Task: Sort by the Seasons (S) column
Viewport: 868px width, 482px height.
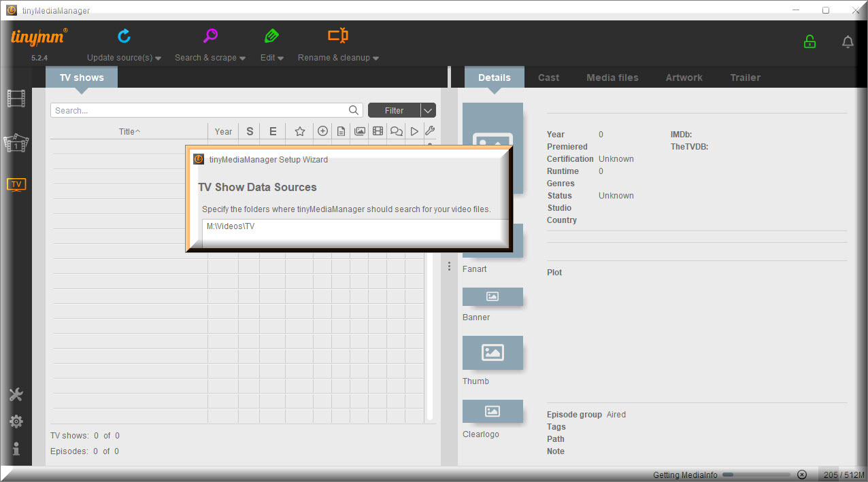Action: pos(250,132)
